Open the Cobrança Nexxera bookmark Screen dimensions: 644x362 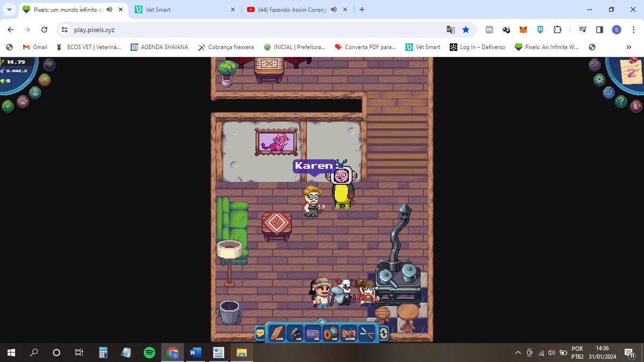pyautogui.click(x=225, y=47)
